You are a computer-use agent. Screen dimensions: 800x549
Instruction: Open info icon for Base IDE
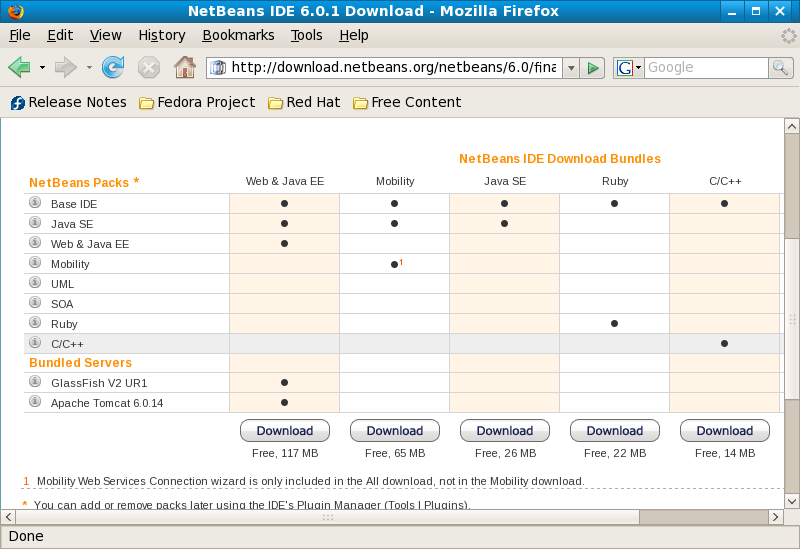tap(35, 202)
